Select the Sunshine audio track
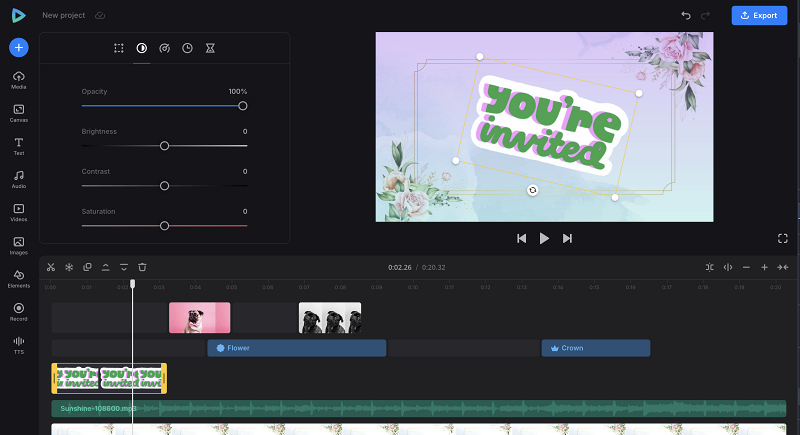Viewport: 800px width, 435px height. pos(418,408)
